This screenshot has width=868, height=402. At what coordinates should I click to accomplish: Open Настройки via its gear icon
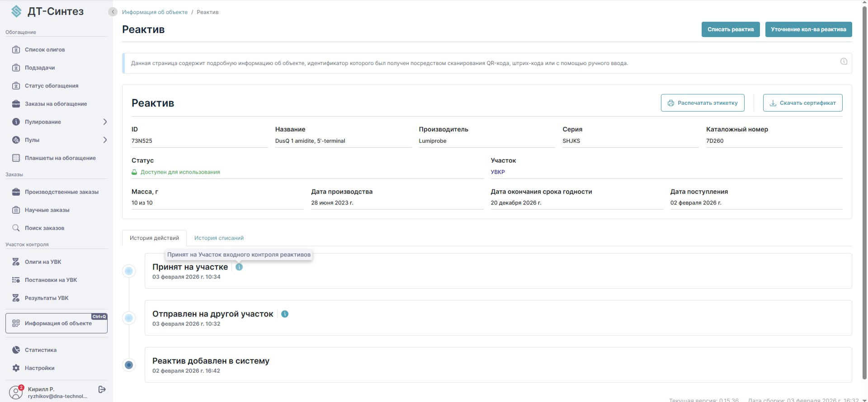tap(16, 368)
